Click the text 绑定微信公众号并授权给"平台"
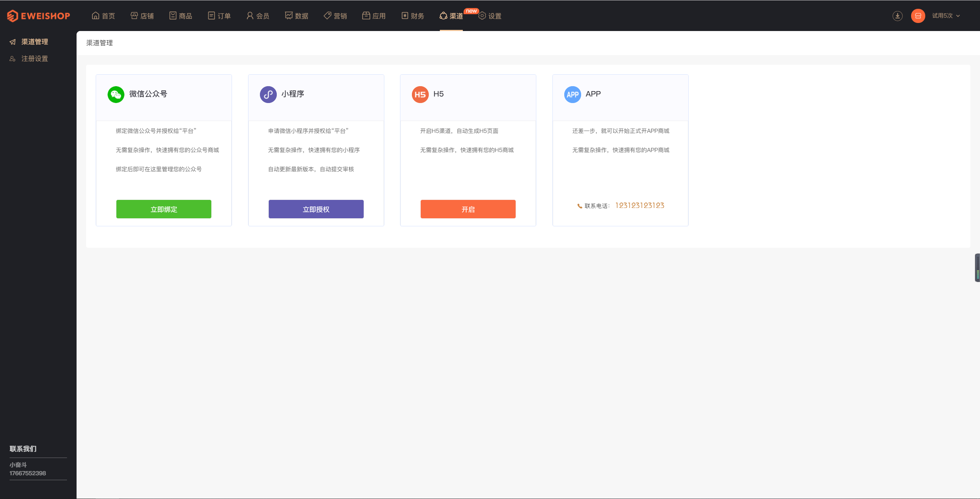The height and width of the screenshot is (499, 980). click(x=156, y=131)
